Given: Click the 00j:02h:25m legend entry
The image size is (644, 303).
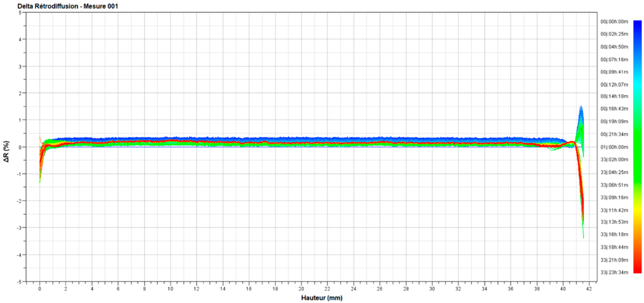Looking at the screenshot, I should [x=614, y=34].
